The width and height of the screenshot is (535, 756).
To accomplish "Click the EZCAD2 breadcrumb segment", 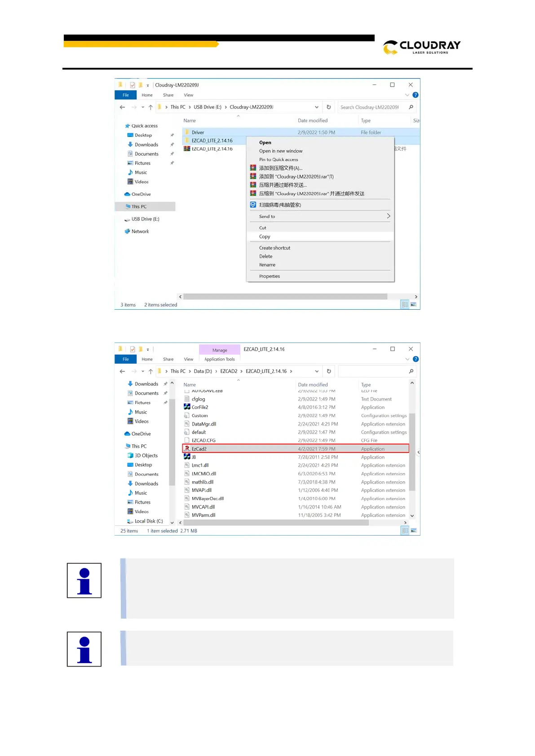I will (229, 371).
